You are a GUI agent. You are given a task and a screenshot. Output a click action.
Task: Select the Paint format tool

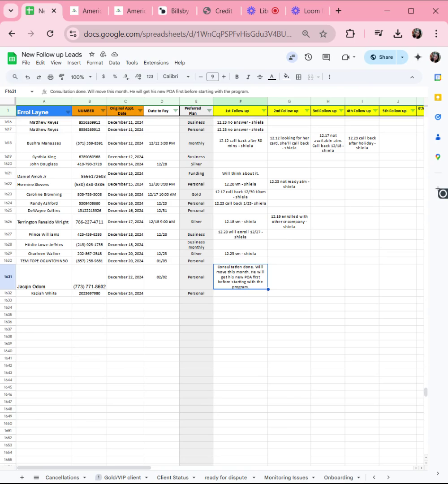pos(61,77)
